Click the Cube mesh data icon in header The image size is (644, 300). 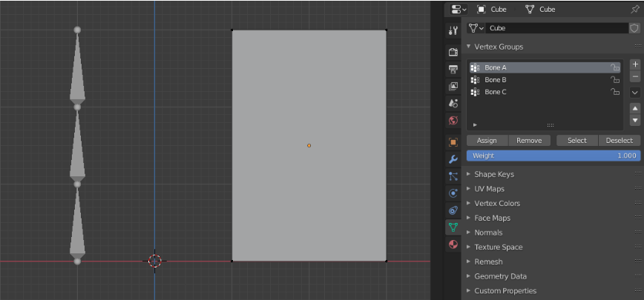pyautogui.click(x=530, y=10)
